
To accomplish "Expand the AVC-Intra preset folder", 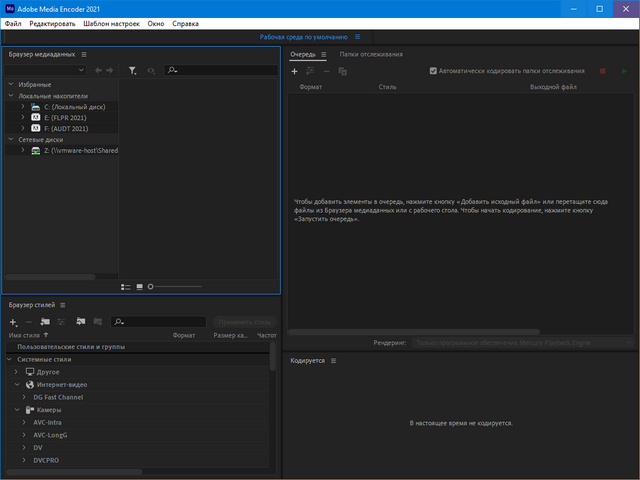I will 24,422.
